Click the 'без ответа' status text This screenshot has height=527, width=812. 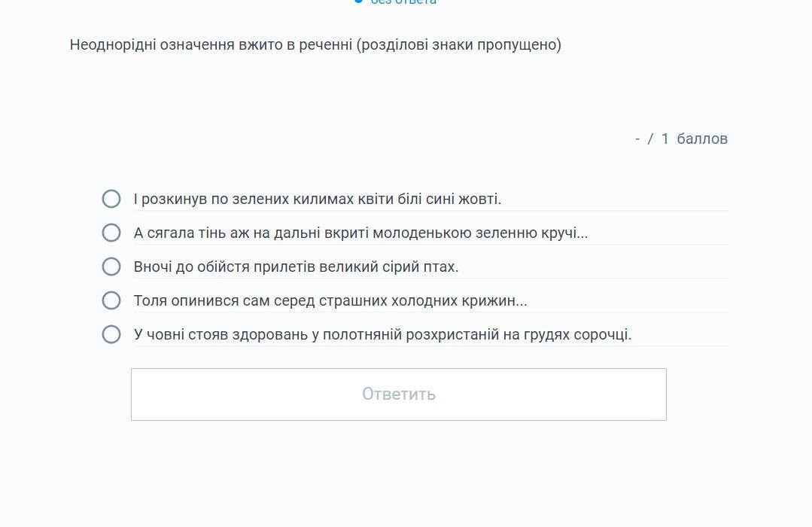403,2
